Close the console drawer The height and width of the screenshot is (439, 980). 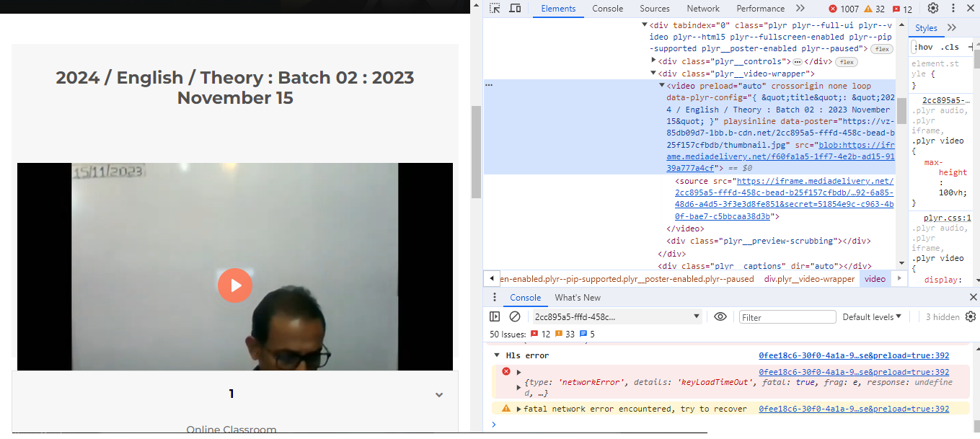pyautogui.click(x=974, y=297)
